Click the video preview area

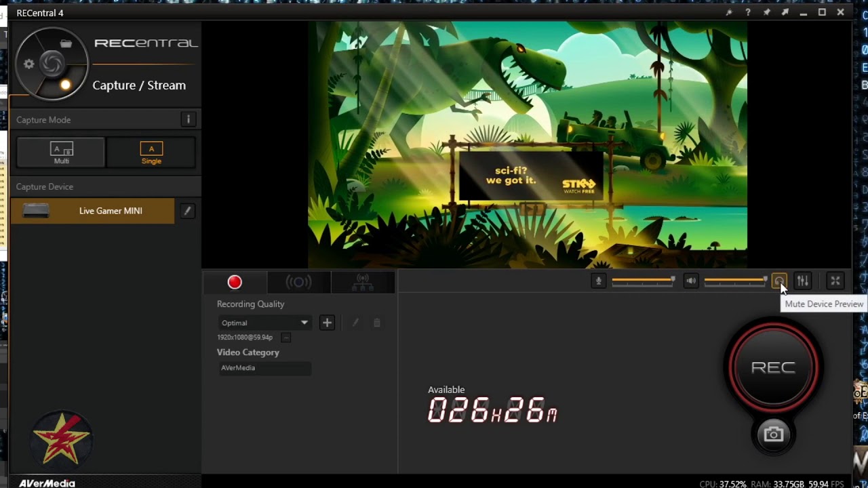click(x=528, y=144)
